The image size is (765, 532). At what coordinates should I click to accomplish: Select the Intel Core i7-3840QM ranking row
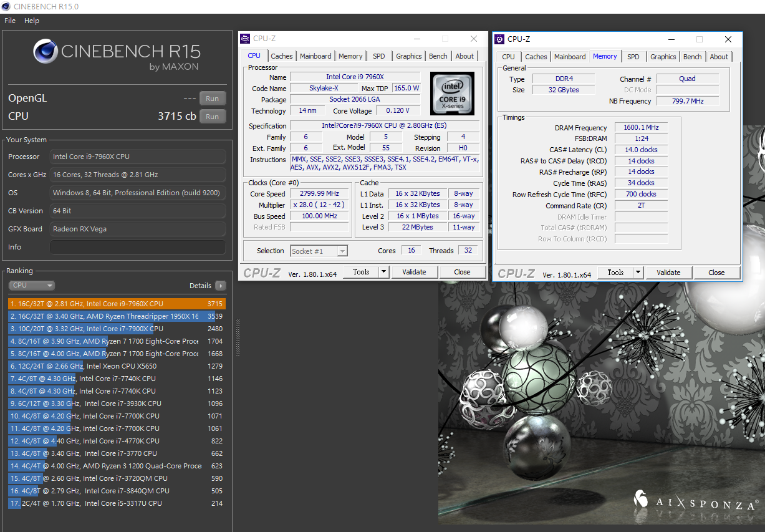pos(117,491)
